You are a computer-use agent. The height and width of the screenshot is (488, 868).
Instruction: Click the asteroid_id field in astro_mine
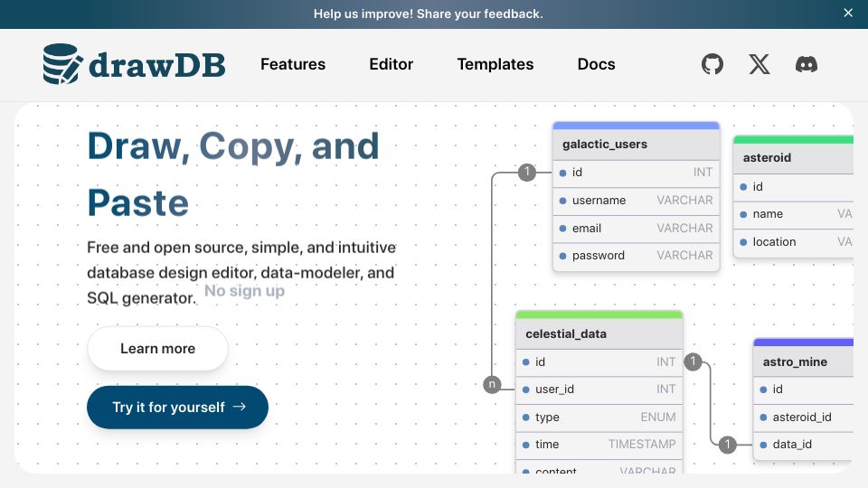tap(803, 418)
